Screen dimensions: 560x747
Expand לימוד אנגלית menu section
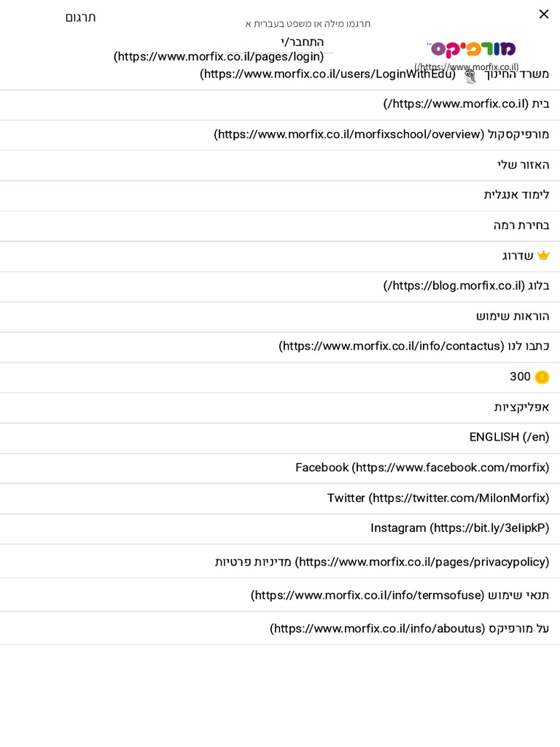280,196
